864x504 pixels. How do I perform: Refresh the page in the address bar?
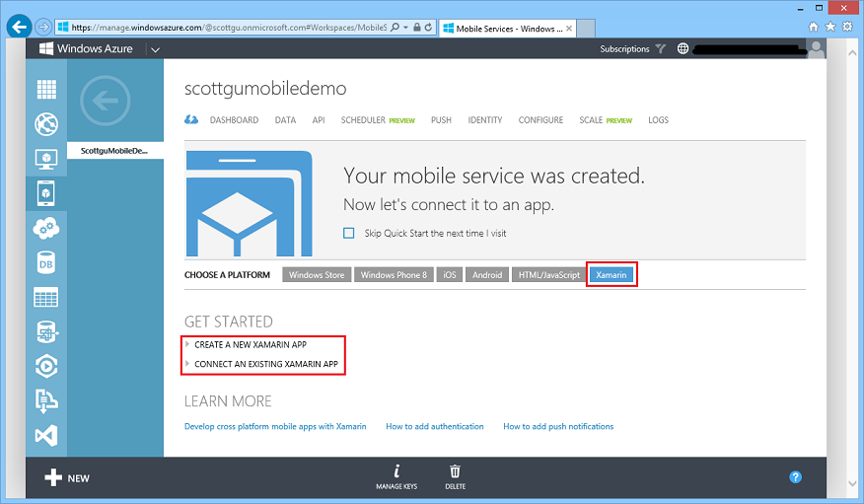(x=428, y=27)
